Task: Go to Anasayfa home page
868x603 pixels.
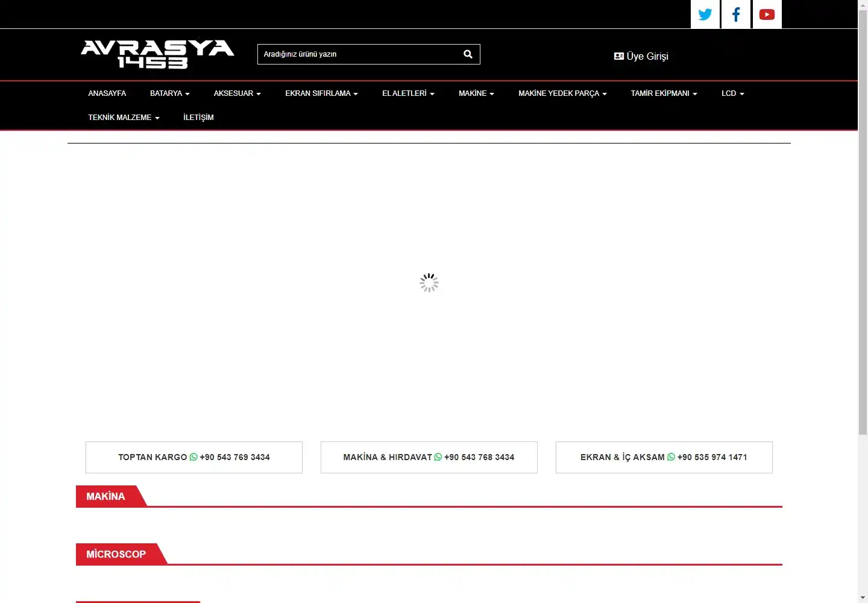Action: pyautogui.click(x=107, y=93)
